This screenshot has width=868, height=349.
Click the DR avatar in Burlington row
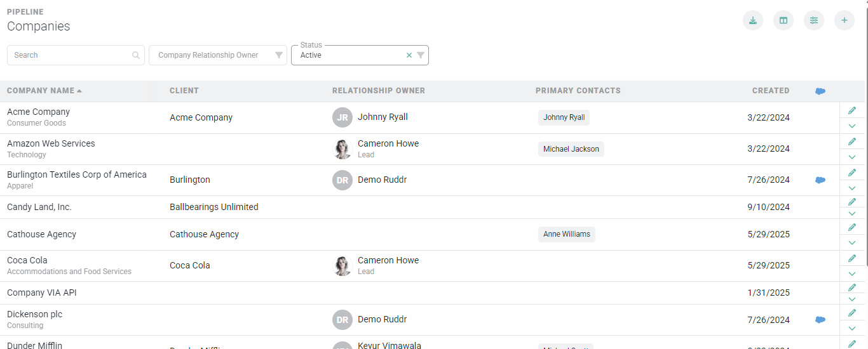(342, 180)
